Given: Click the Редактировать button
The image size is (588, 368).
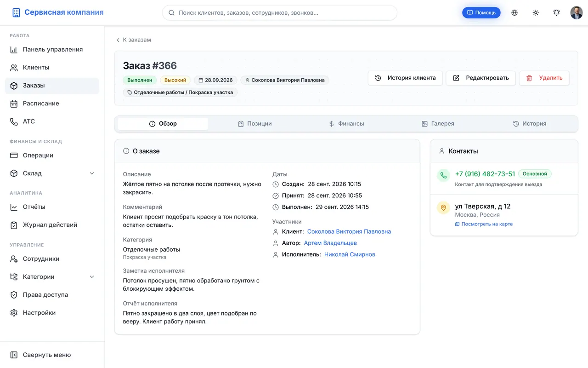Looking at the screenshot, I should tap(481, 78).
